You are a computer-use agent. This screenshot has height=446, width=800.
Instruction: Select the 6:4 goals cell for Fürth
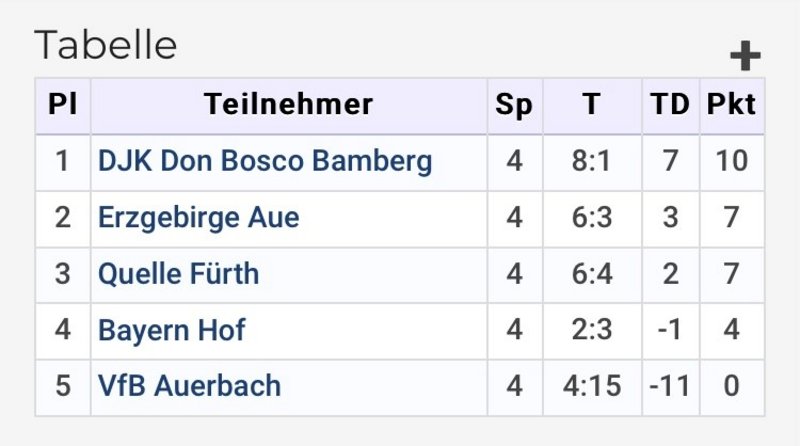click(592, 276)
